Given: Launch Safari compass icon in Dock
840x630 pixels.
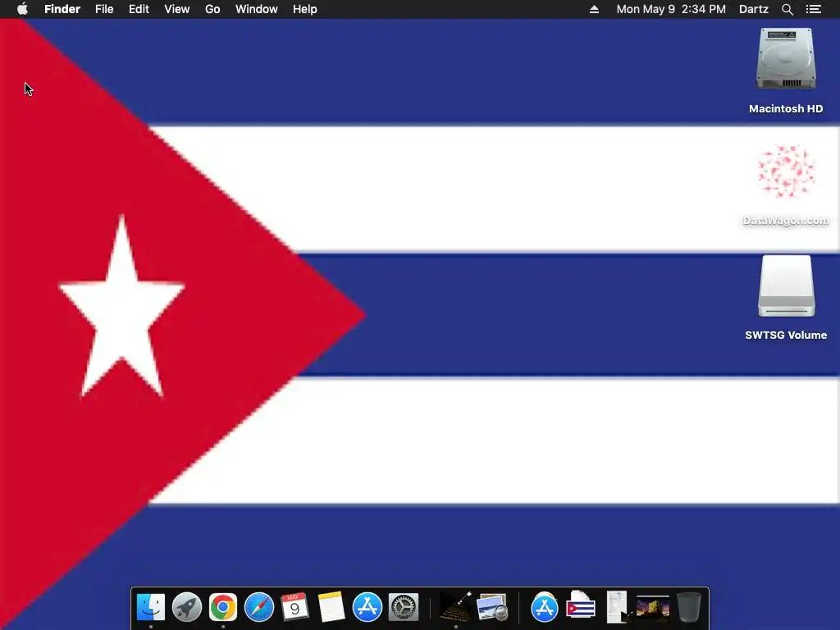Looking at the screenshot, I should 259,608.
